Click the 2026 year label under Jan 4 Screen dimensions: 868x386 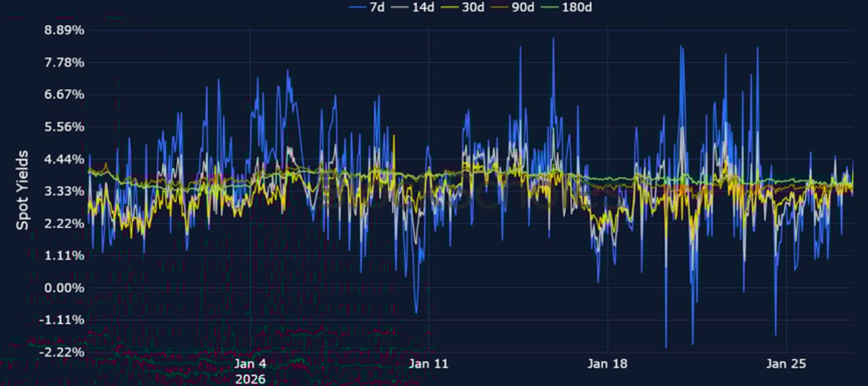pyautogui.click(x=250, y=379)
